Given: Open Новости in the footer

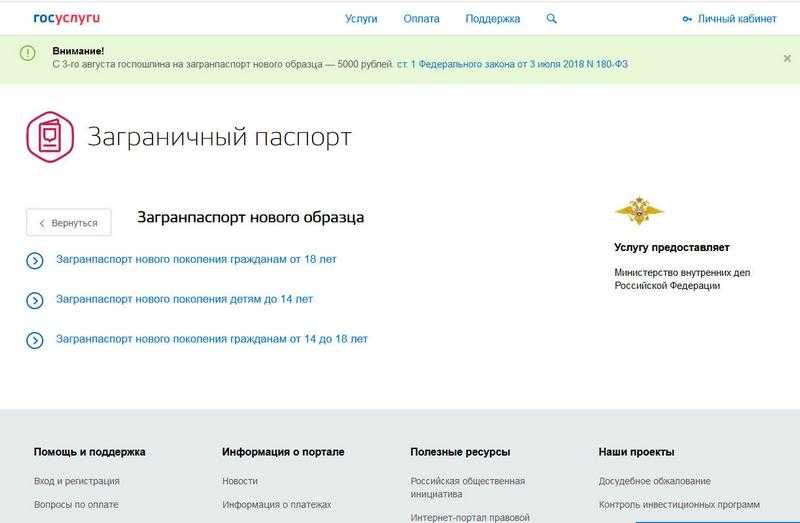Looking at the screenshot, I should (239, 481).
